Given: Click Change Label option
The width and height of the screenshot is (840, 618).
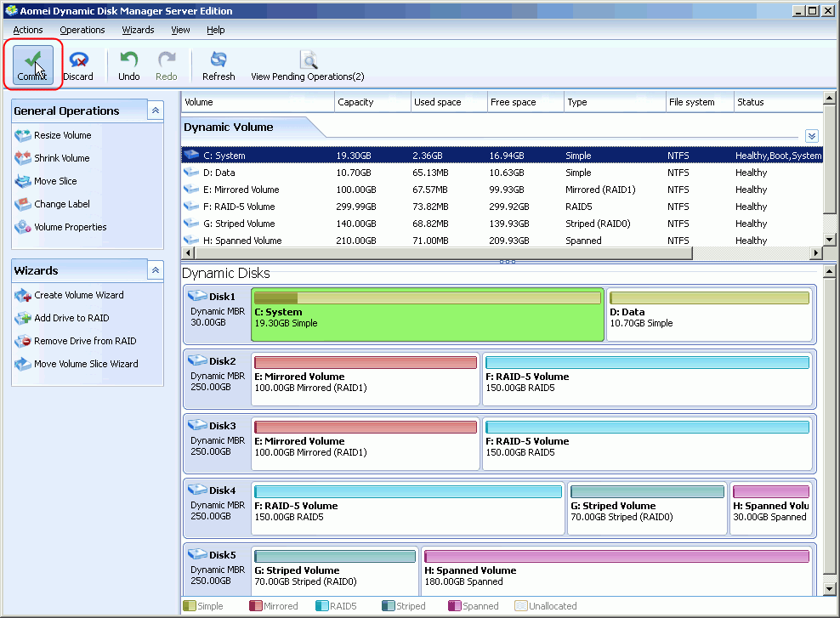Looking at the screenshot, I should [x=61, y=204].
